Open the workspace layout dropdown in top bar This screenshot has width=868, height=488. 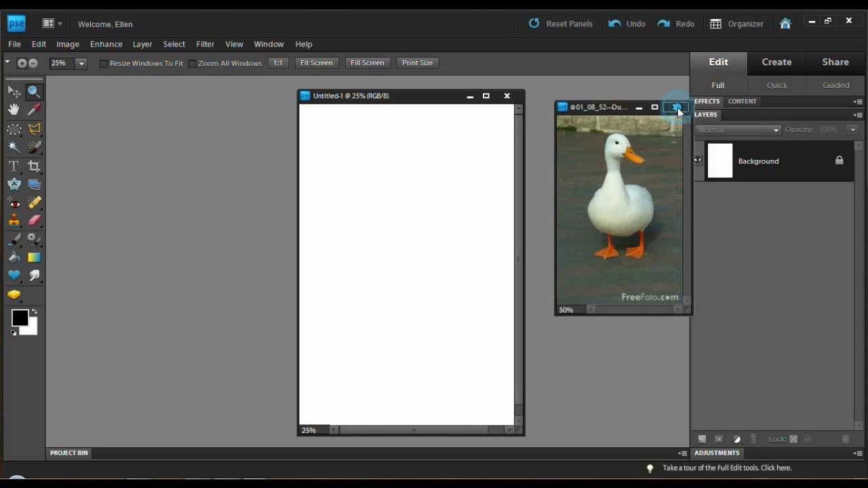pyautogui.click(x=52, y=24)
